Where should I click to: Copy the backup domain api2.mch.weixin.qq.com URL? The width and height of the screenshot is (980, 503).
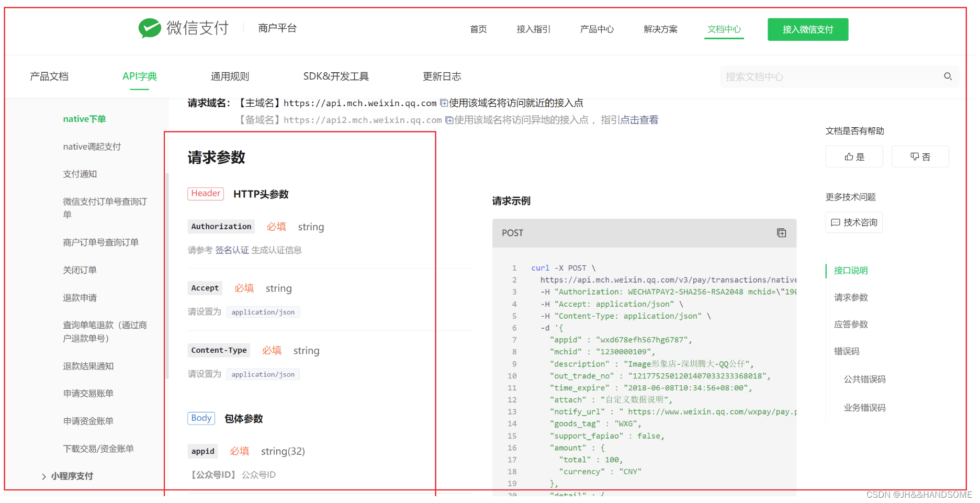449,120
